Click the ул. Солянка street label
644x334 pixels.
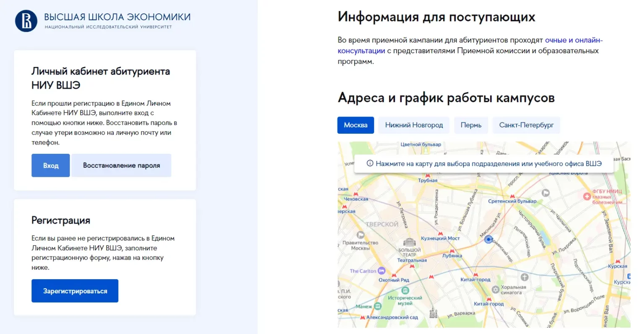(x=519, y=317)
